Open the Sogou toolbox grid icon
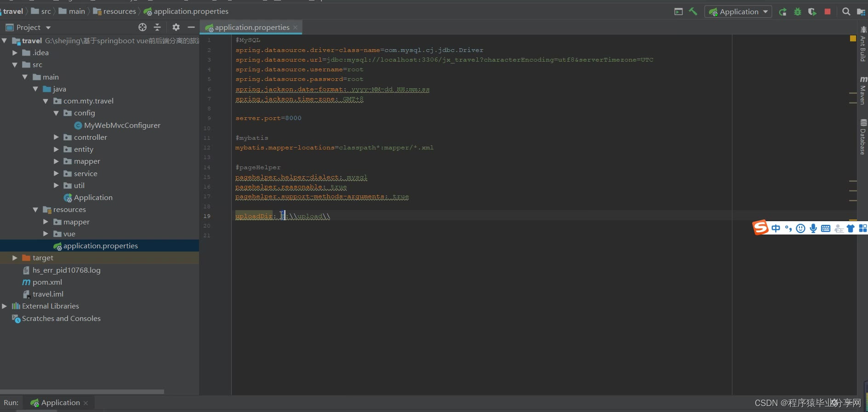 coord(863,228)
